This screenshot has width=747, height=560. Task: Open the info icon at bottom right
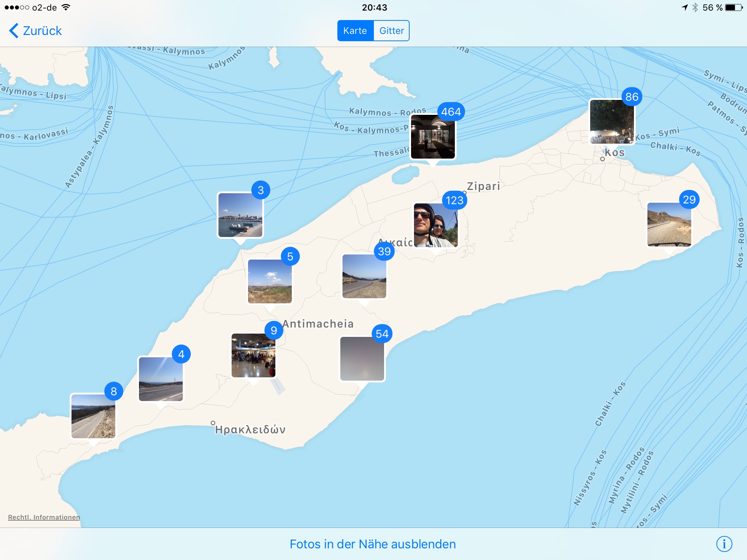point(724,544)
